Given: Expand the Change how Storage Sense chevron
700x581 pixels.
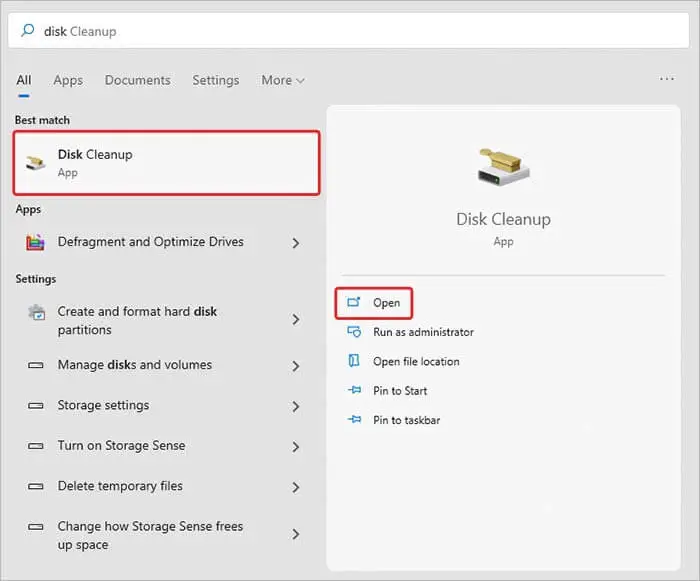Looking at the screenshot, I should click(x=296, y=534).
